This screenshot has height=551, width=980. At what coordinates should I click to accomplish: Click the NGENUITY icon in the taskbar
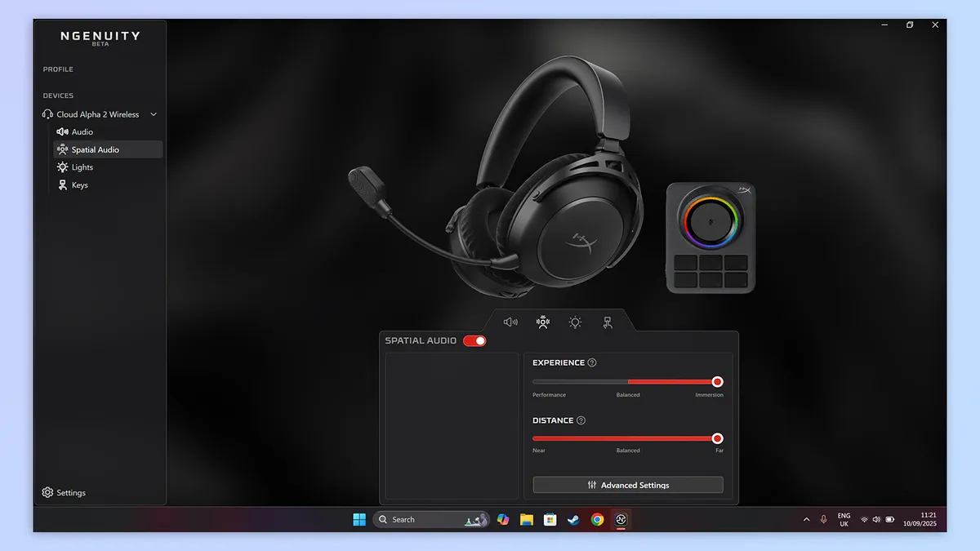(621, 519)
